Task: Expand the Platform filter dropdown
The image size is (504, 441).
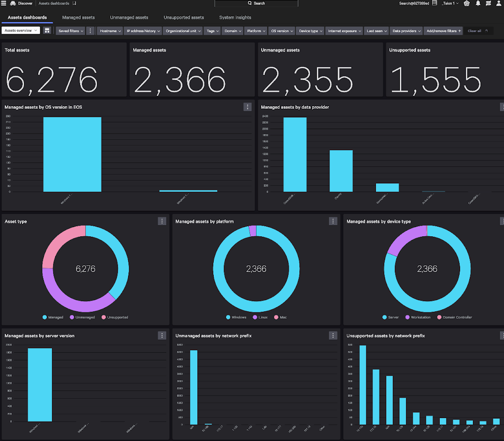Action: (256, 31)
